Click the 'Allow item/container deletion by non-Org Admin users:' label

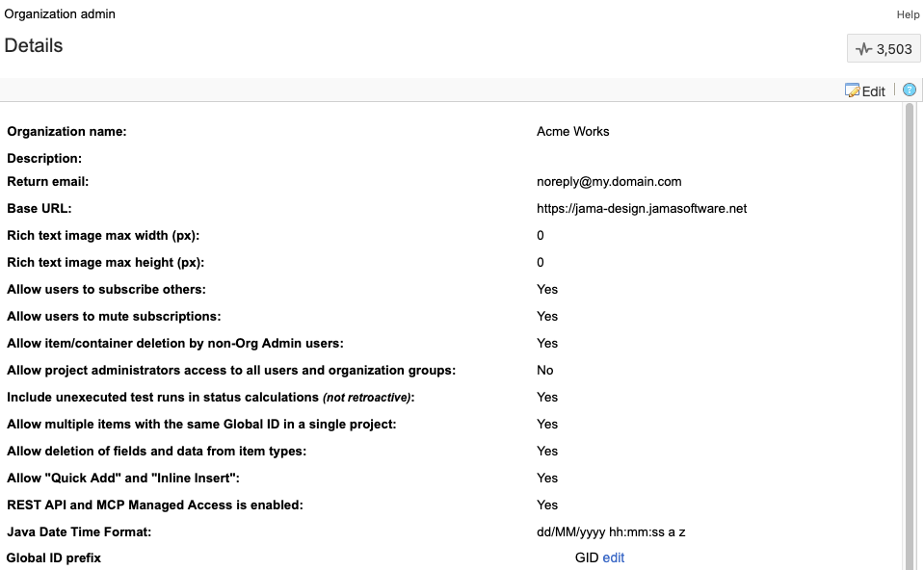click(x=175, y=344)
